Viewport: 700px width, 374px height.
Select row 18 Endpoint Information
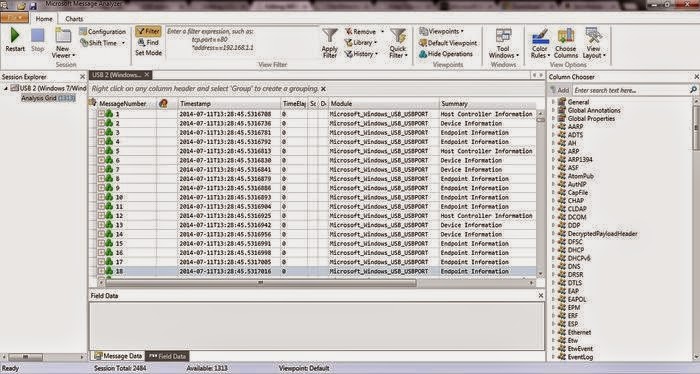(x=316, y=271)
